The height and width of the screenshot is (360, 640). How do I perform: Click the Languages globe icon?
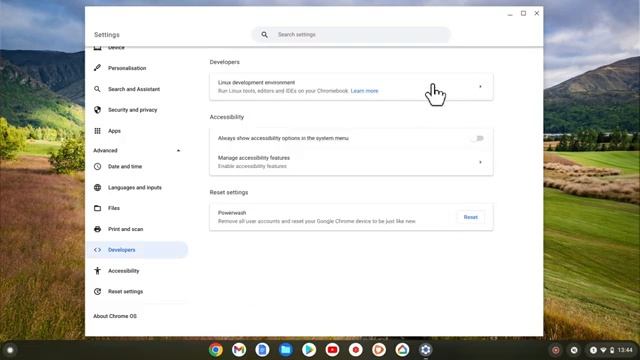pos(98,187)
